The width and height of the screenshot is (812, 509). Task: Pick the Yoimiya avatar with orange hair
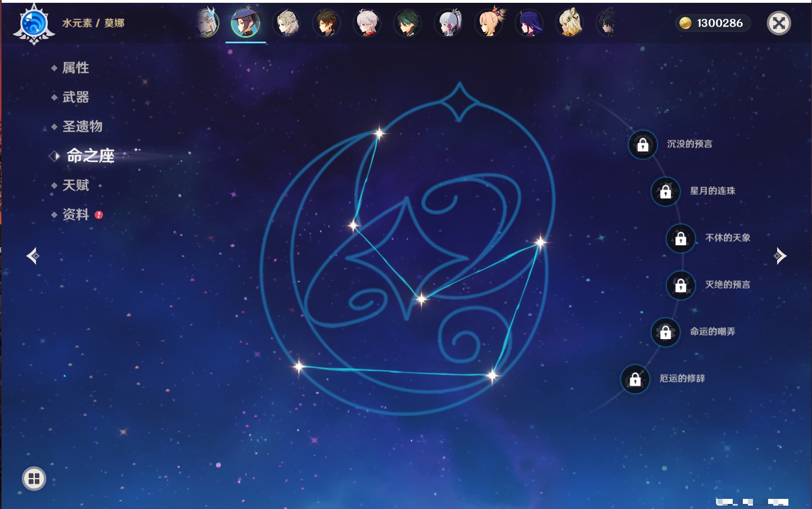click(489, 22)
